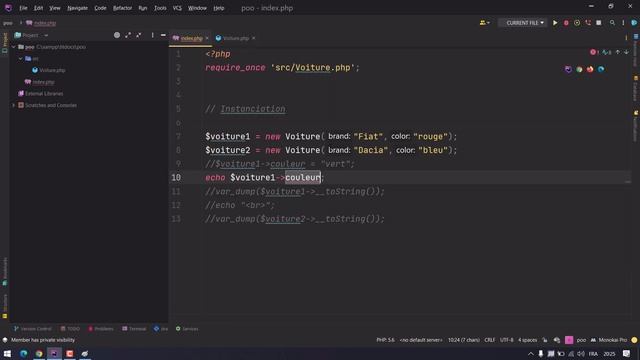640x360 pixels.
Task: Click the red error count indicator
Action: (594, 52)
